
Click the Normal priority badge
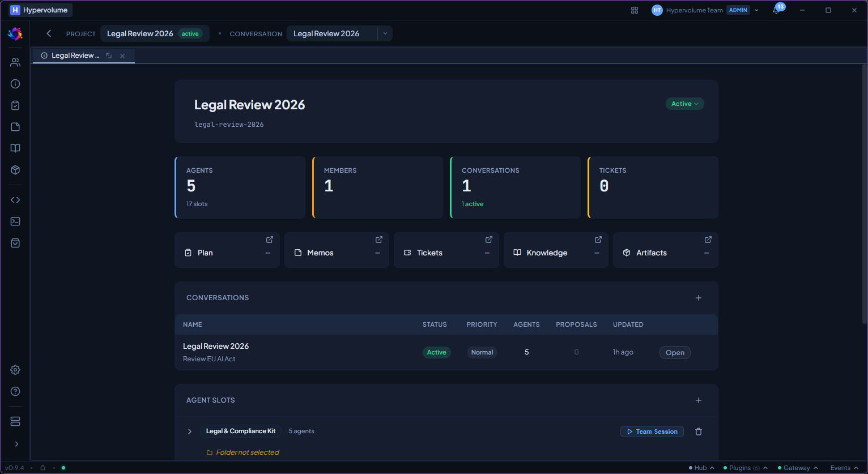[482, 352]
